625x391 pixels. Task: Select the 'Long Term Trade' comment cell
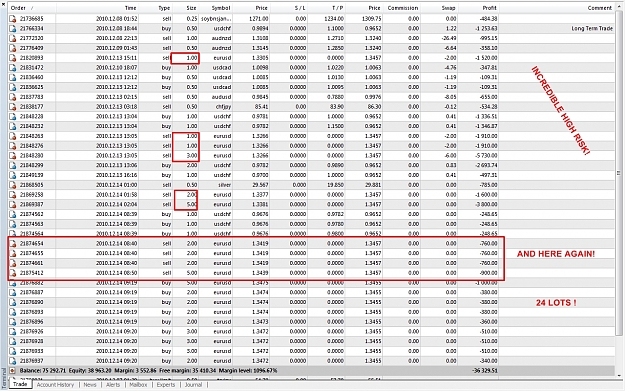point(592,29)
